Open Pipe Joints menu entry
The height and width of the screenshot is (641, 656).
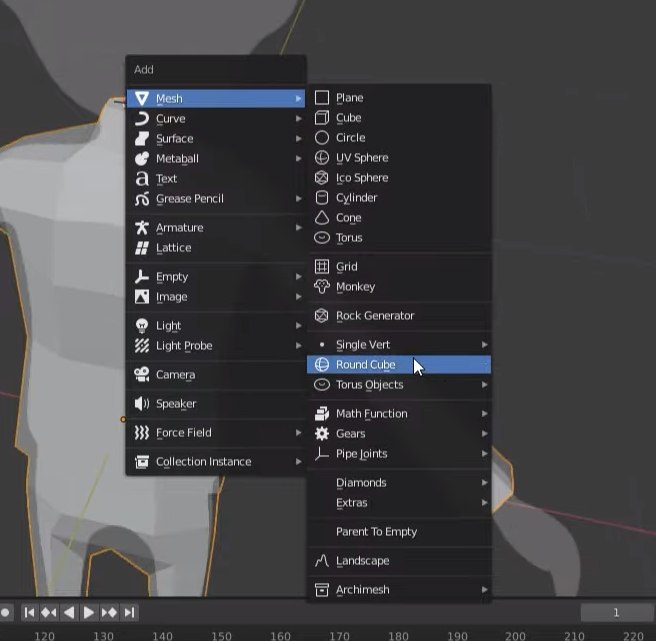pos(399,454)
